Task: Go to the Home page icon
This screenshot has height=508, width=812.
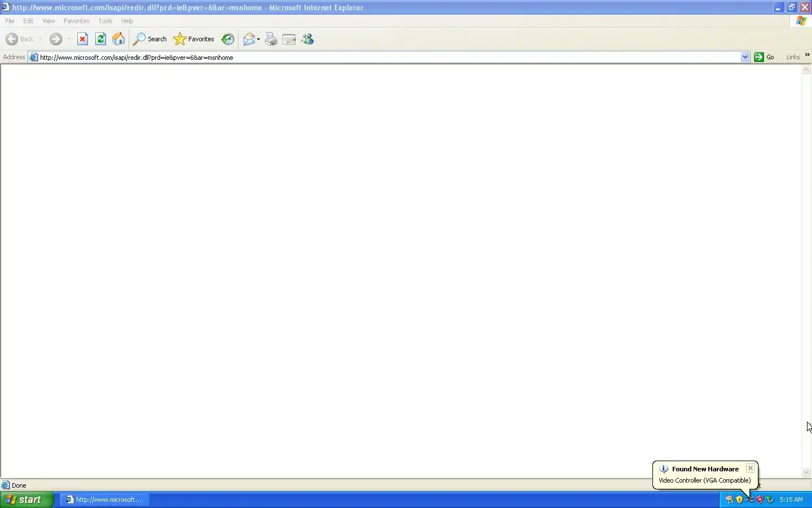Action: pos(119,39)
